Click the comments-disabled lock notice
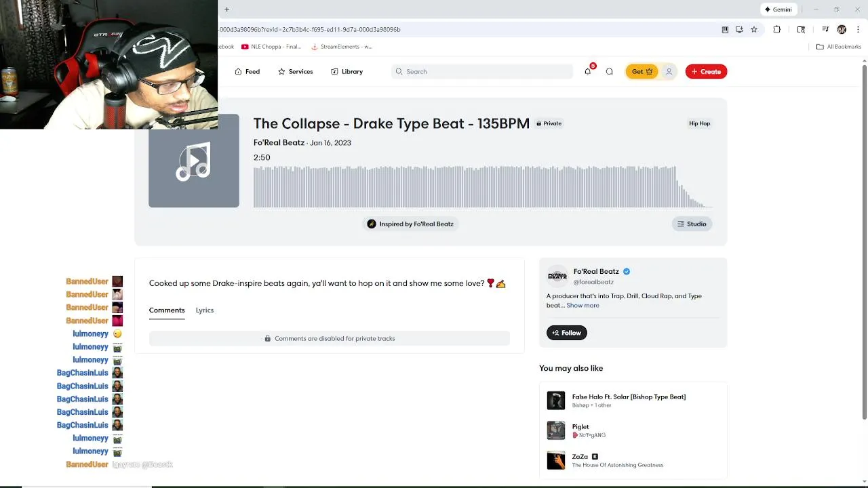This screenshot has height=488, width=868. click(x=330, y=338)
